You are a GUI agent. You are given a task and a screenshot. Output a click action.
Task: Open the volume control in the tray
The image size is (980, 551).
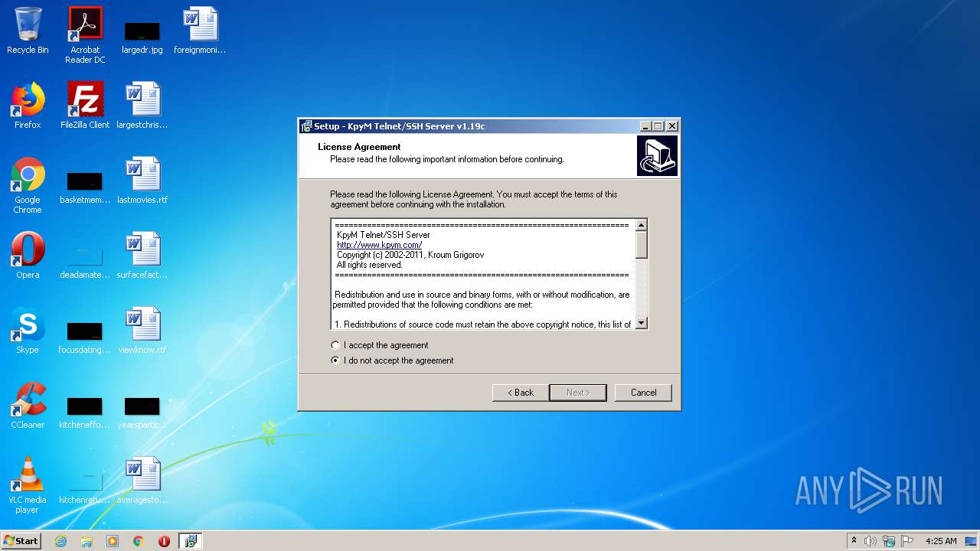[x=871, y=541]
